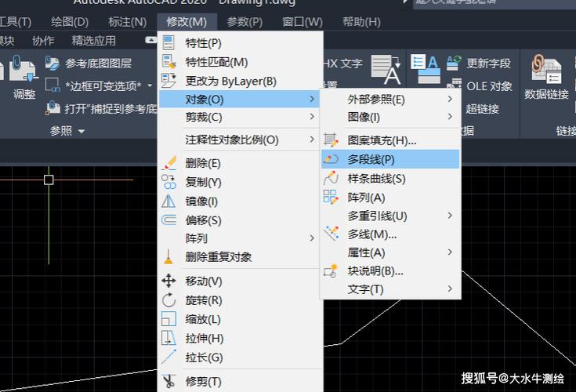Image resolution: width=576 pixels, height=392 pixels.
Task: Click the 多段线(P) polyline edit icon
Action: coord(331,159)
